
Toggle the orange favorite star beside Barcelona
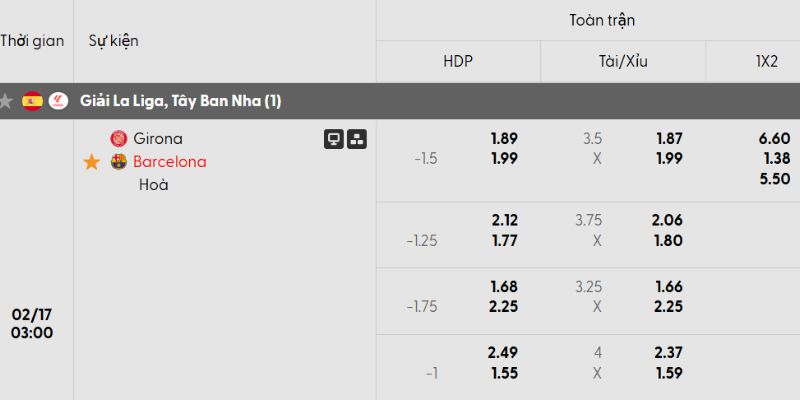click(x=92, y=162)
